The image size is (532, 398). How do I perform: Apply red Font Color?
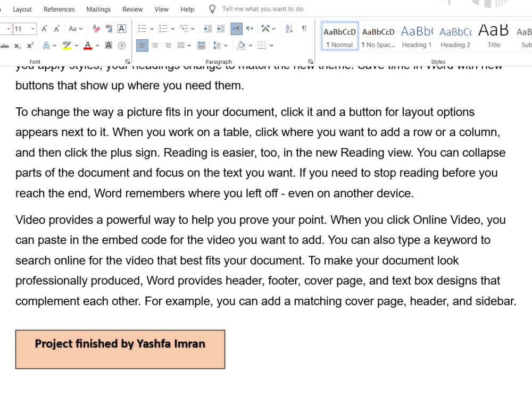(88, 45)
